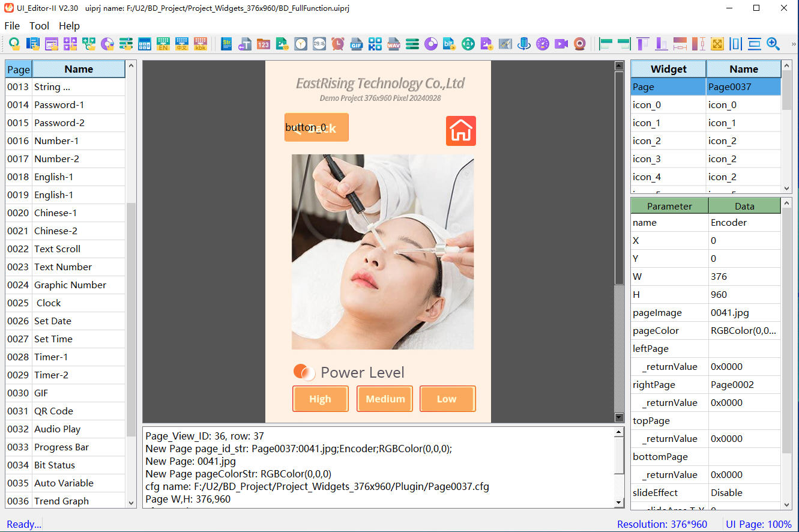Screen dimensions: 799x532
Task: Select the numeric keypad widget icon
Action: pos(145,44)
